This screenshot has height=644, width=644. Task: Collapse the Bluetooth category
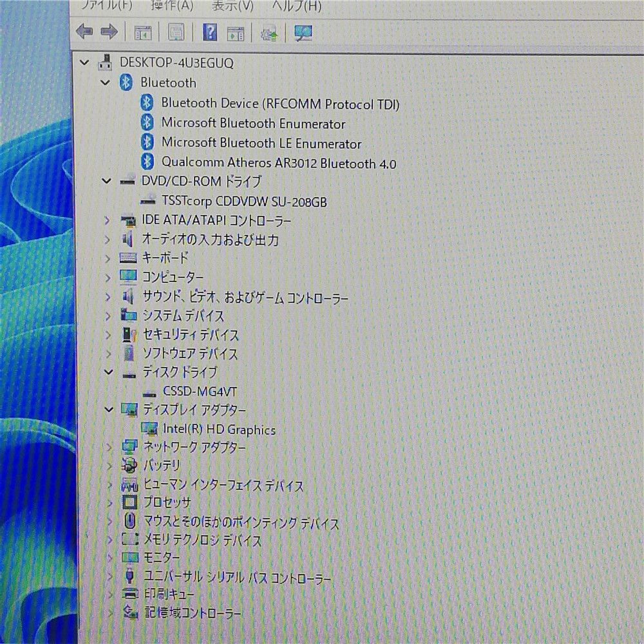(x=105, y=82)
